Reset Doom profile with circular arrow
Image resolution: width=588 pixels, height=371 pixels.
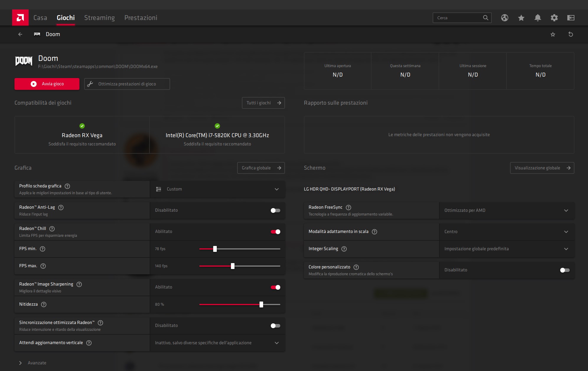[571, 34]
